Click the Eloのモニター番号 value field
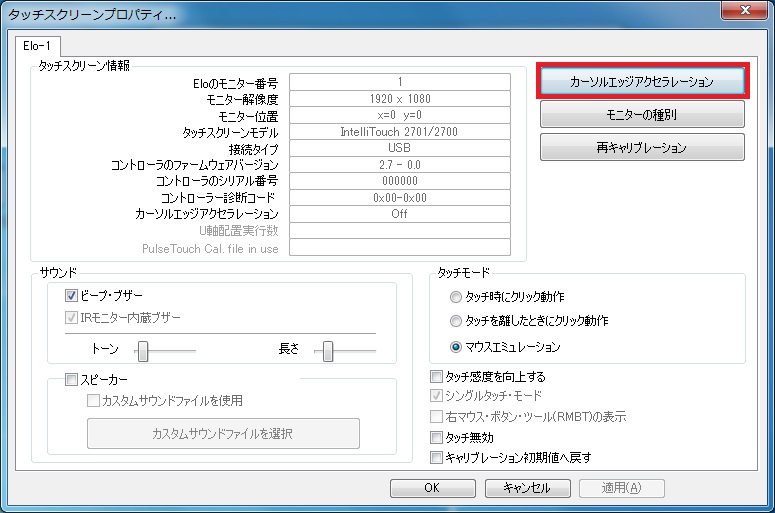This screenshot has width=775, height=513. tap(399, 82)
